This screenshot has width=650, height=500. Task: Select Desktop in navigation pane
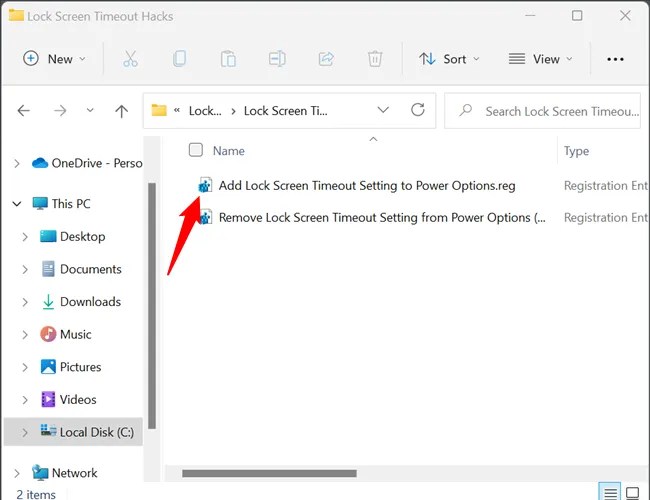[x=82, y=237]
